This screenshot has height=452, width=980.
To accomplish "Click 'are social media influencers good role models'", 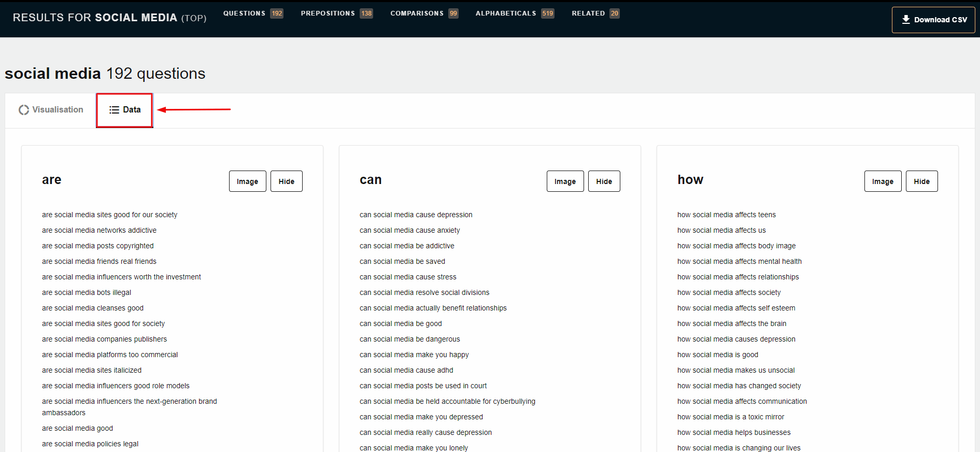I will [x=116, y=386].
